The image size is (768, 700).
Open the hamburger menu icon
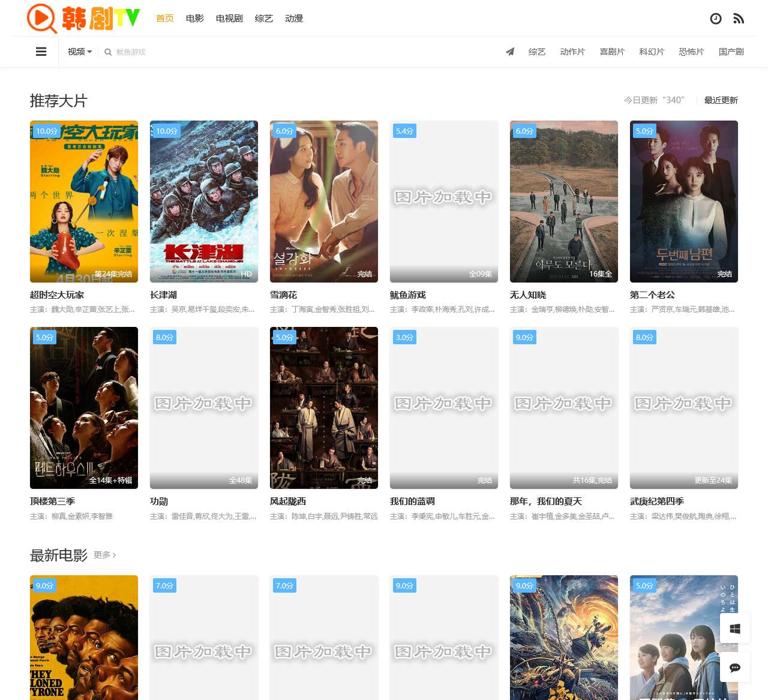(41, 52)
